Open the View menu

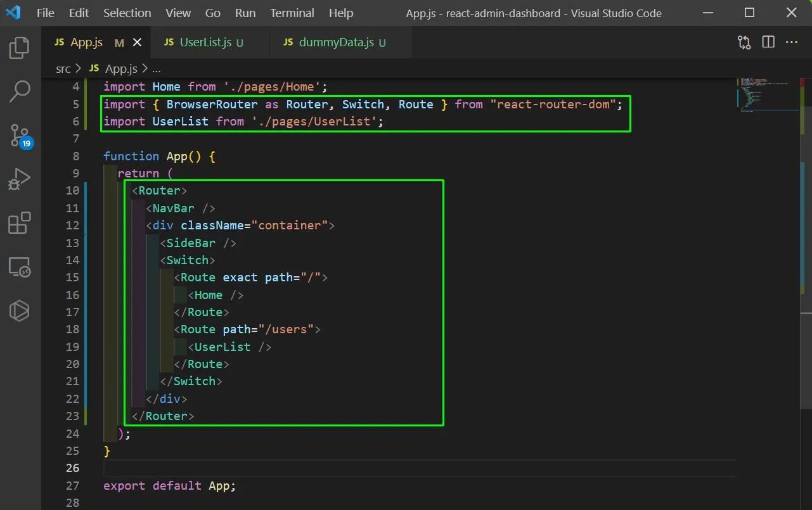click(x=178, y=13)
